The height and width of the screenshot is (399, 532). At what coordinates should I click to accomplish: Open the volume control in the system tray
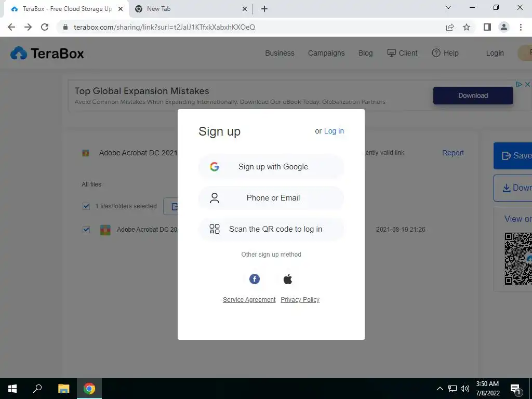tap(465, 389)
